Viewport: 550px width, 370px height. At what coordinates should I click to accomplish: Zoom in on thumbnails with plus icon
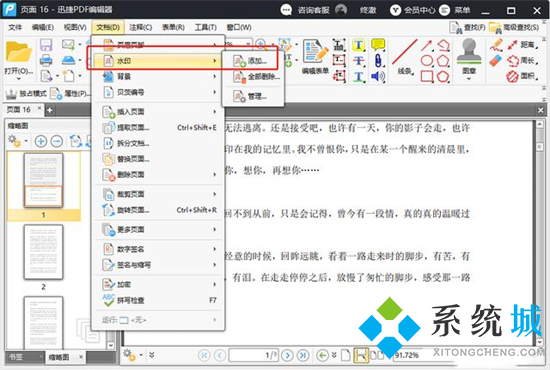41,141
